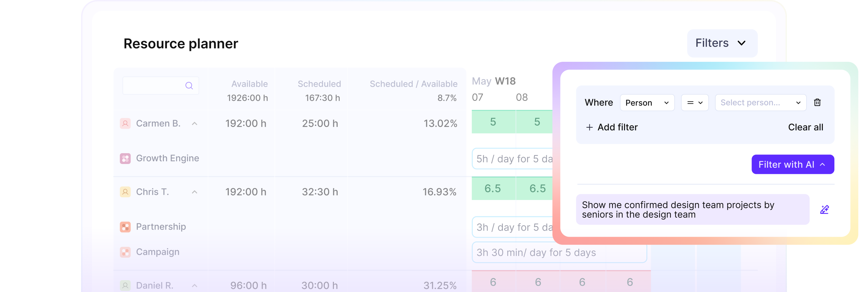The height and width of the screenshot is (292, 868).
Task: Click Carmen B. May 07 cell showing 5
Action: pyautogui.click(x=493, y=122)
